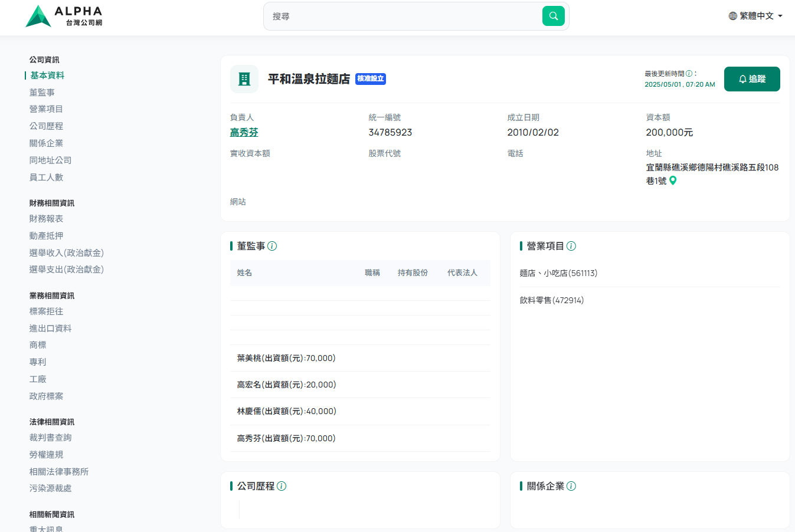Open 營業項目 in the sidebar

[x=46, y=109]
